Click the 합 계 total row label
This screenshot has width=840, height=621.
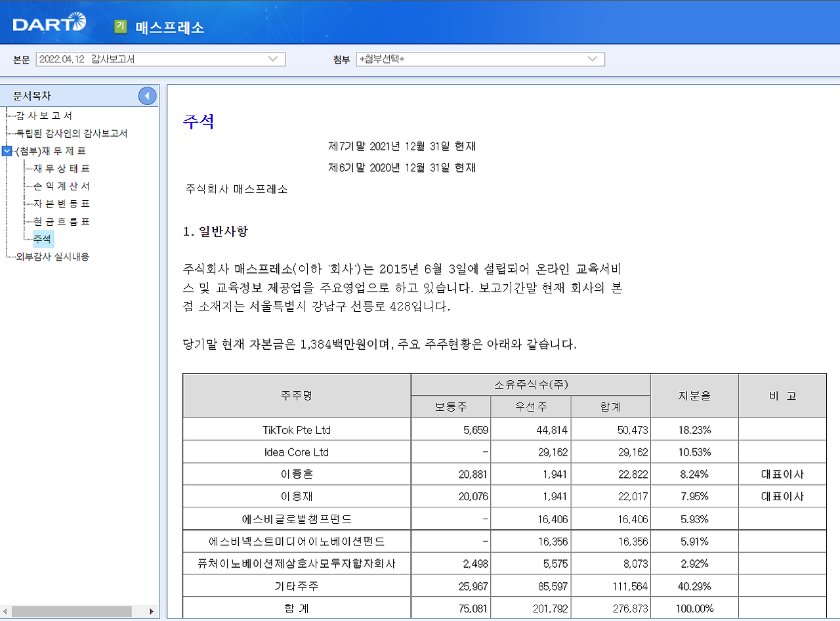(x=297, y=609)
